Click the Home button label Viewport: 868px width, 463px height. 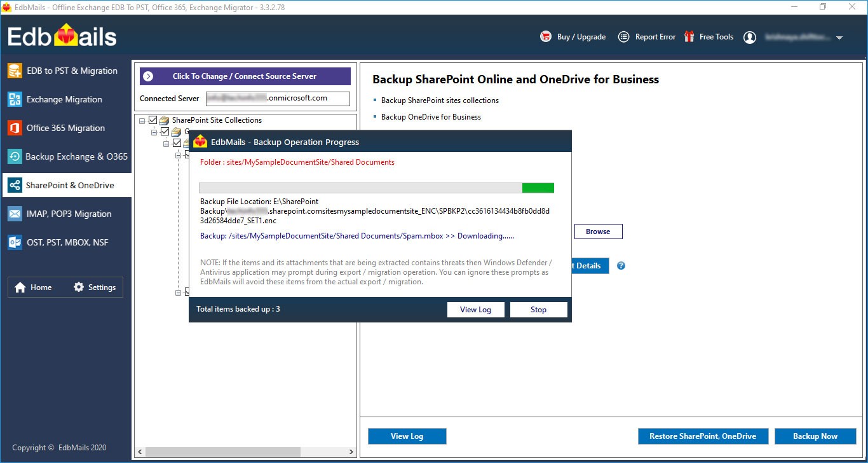pyautogui.click(x=41, y=287)
